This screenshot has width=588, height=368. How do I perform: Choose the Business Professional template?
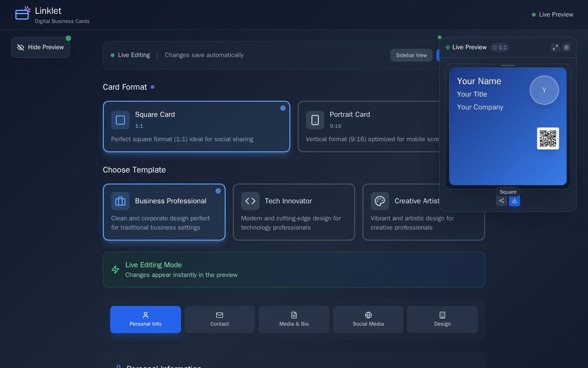tap(164, 212)
